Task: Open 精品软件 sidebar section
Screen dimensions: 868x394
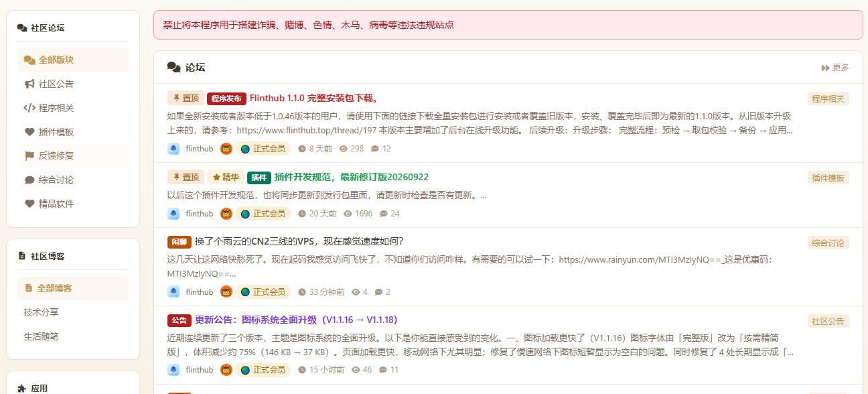Action: (x=73, y=204)
